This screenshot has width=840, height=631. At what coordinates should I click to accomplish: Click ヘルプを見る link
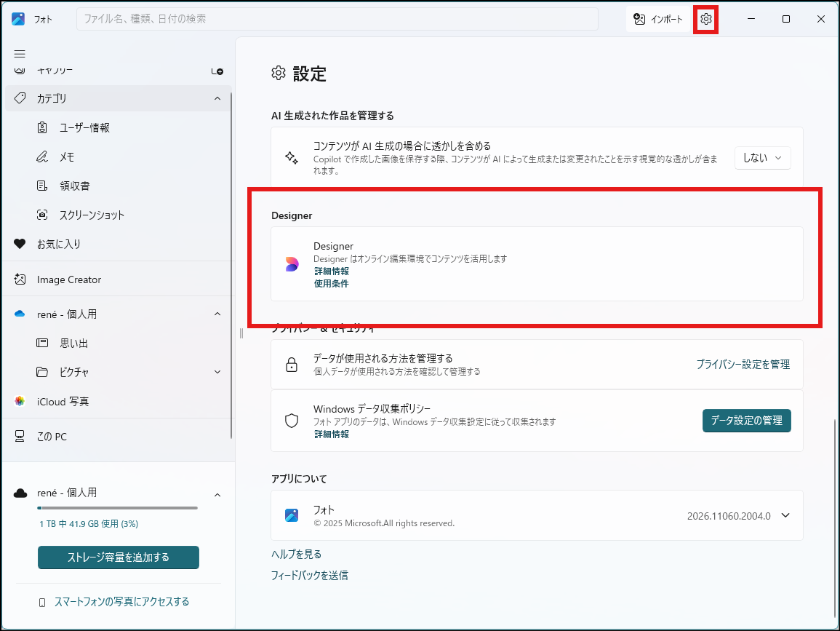click(x=296, y=555)
